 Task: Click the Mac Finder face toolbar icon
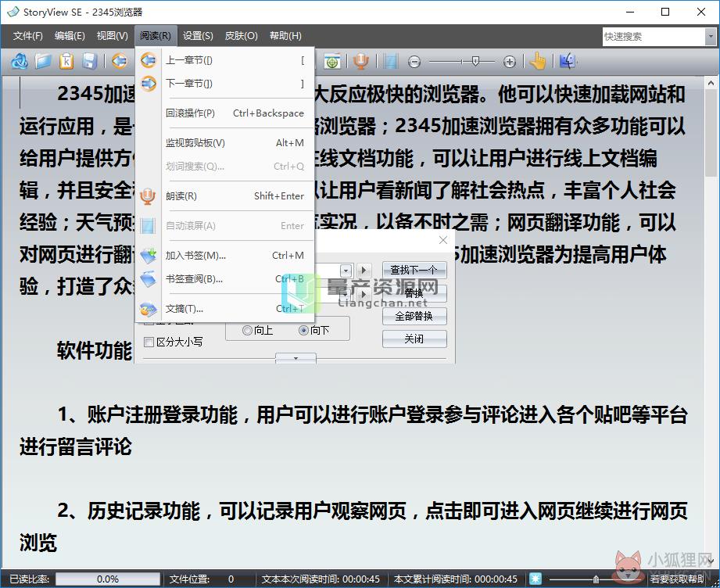568,61
